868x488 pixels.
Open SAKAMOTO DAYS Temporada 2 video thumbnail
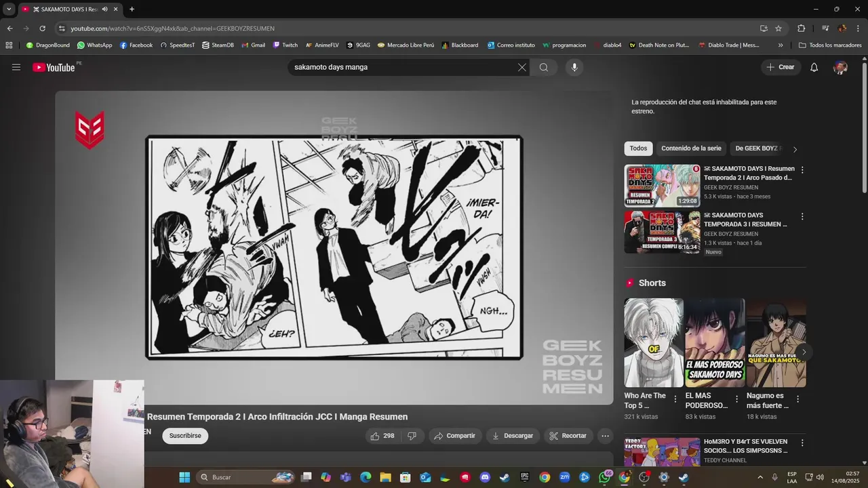(662, 186)
